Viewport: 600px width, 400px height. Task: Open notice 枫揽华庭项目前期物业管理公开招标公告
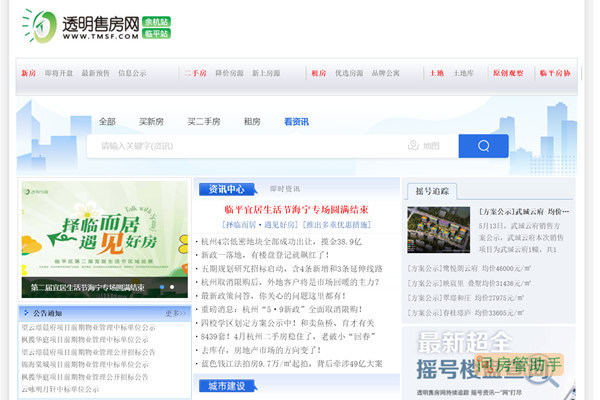[x=85, y=377]
